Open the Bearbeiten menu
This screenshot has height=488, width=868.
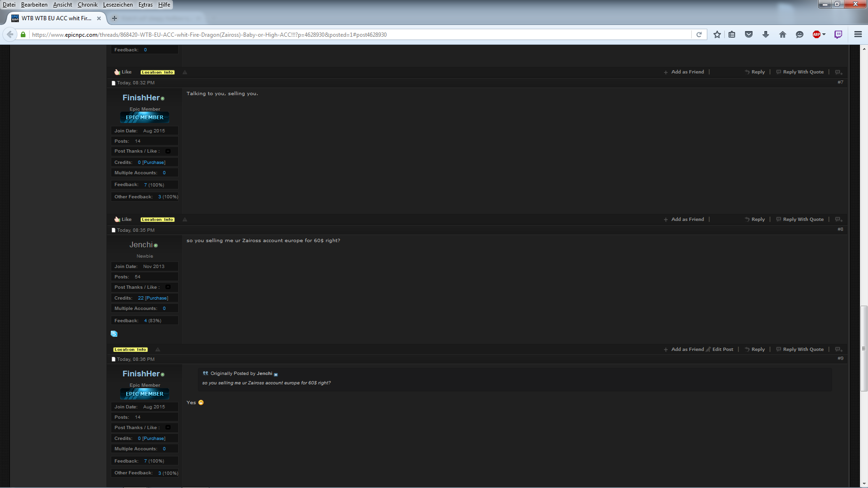34,5
